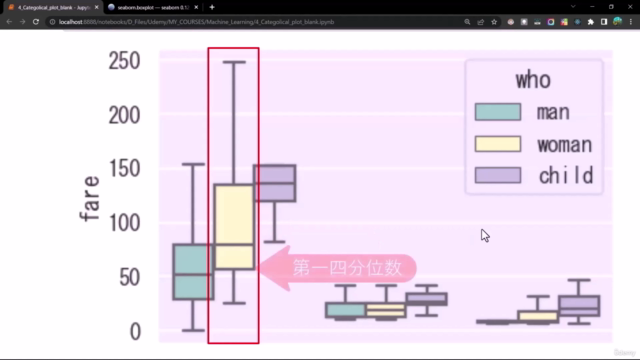Reload the notebook page
Screen dimensions: 640x360
36,22
